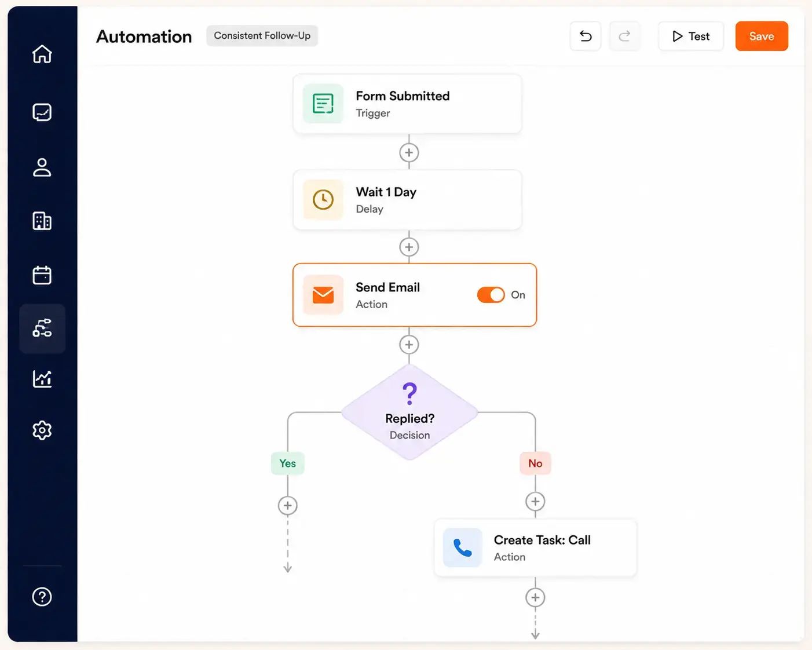Viewport: 812px width, 650px height.
Task: Click the Send Email title text
Action: click(387, 287)
